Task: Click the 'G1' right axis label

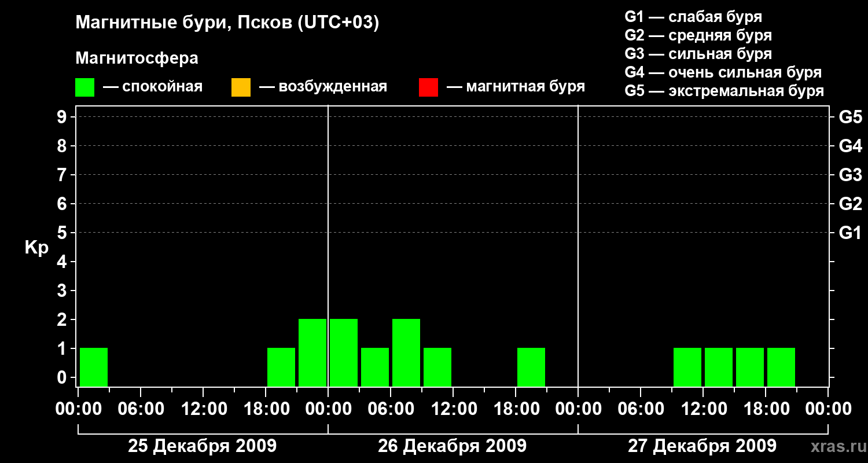Action: (850, 233)
